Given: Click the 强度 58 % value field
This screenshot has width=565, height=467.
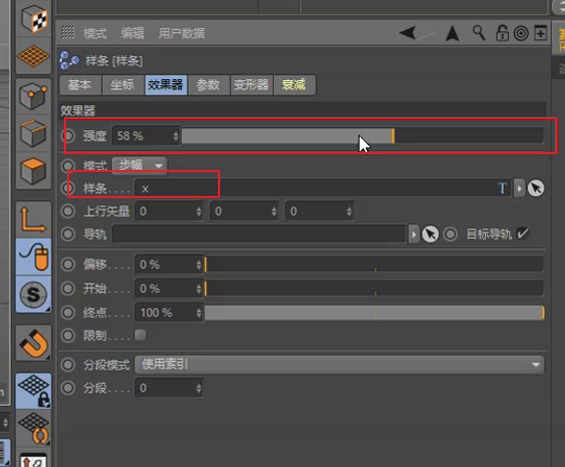Looking at the screenshot, I should click(146, 136).
